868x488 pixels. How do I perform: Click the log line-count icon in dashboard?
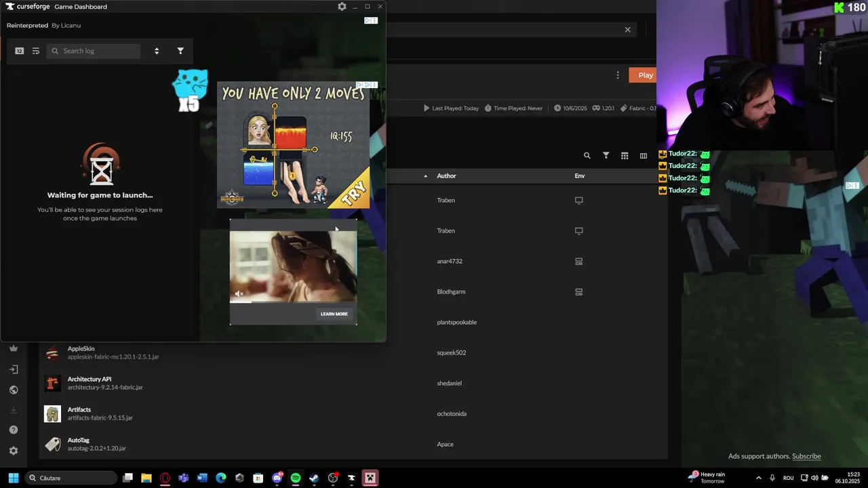click(19, 51)
